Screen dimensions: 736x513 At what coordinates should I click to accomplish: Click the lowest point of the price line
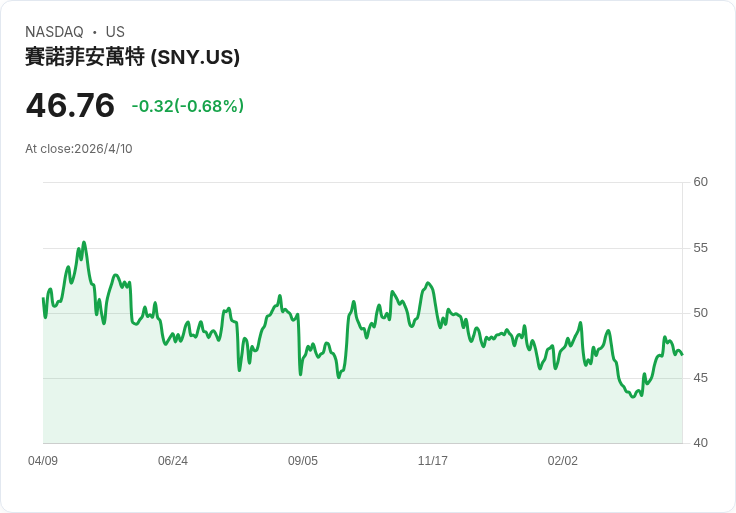[633, 398]
